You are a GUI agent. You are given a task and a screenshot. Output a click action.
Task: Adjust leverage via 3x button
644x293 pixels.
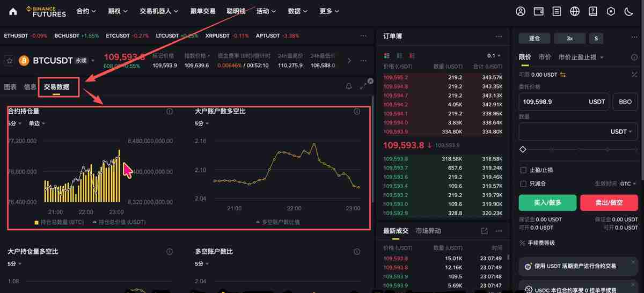(x=569, y=39)
